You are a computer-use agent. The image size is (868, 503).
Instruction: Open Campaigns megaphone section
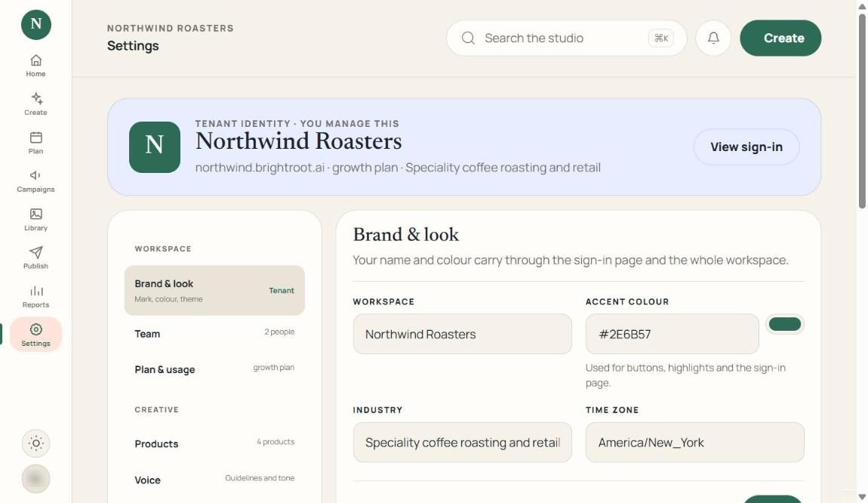[x=35, y=181]
